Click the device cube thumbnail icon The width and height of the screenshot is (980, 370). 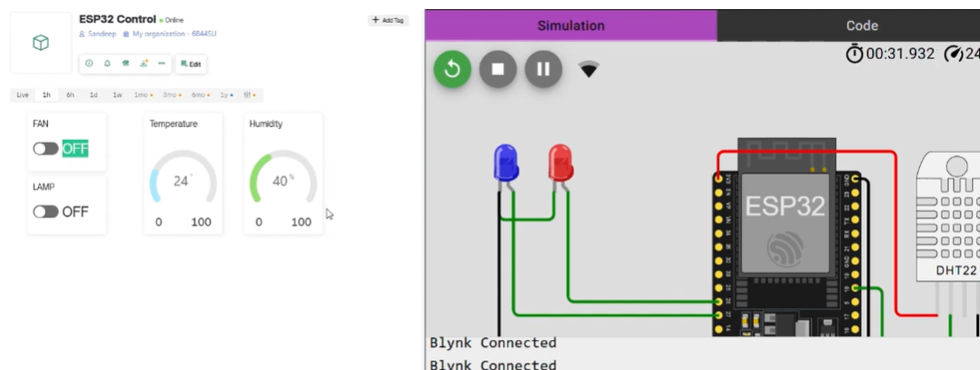(x=41, y=43)
